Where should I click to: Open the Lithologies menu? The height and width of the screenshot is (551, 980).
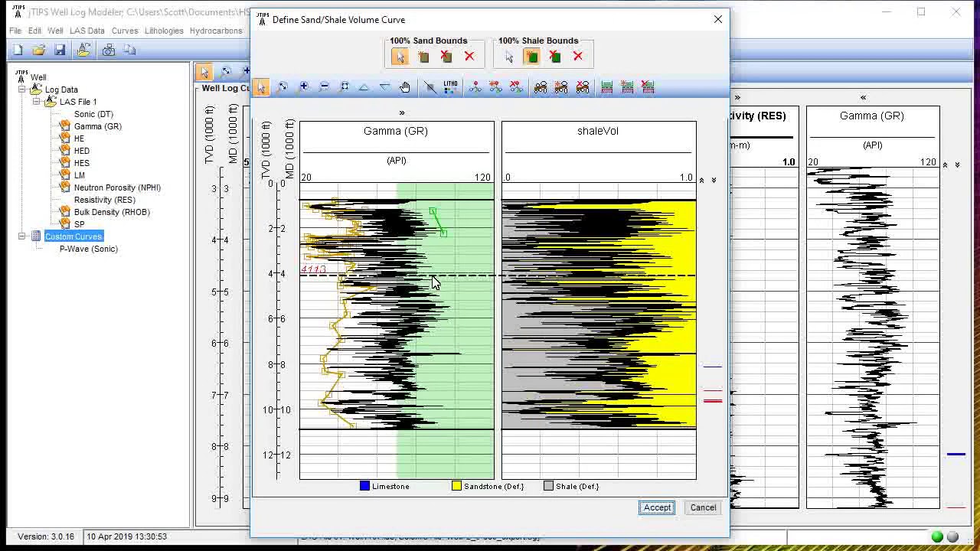pyautogui.click(x=164, y=31)
